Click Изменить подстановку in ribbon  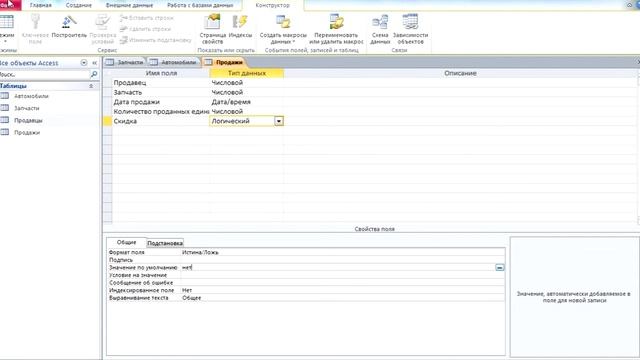(x=156, y=40)
